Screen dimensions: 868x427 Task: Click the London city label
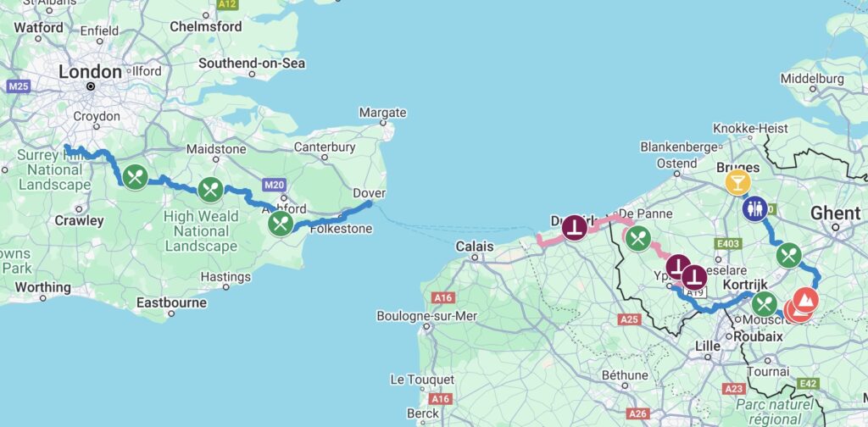click(x=90, y=72)
